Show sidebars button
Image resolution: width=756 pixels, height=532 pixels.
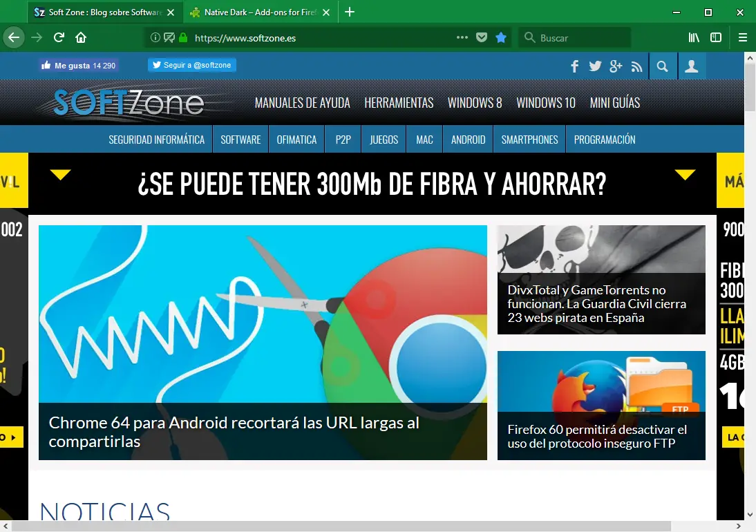[x=716, y=37]
